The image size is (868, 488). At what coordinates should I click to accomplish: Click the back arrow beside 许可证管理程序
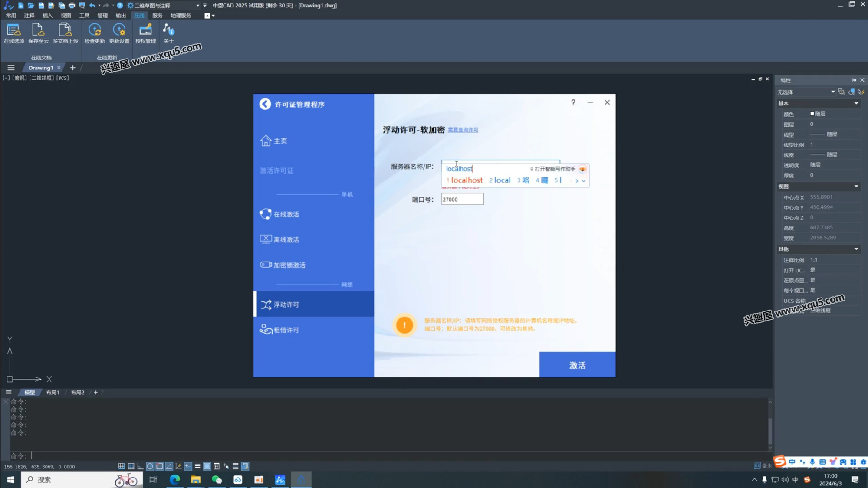click(265, 104)
